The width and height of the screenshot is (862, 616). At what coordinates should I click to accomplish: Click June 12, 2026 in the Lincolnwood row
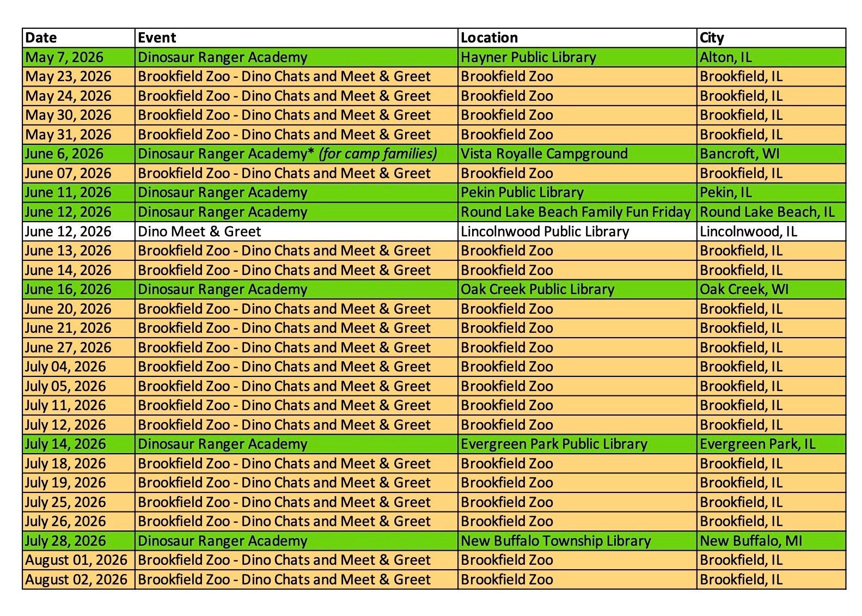[x=78, y=231]
